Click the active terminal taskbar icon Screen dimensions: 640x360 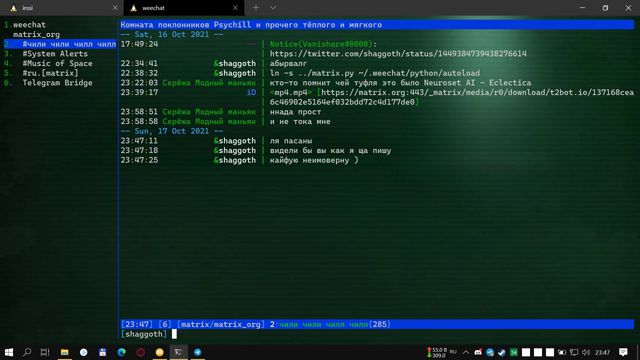coord(178,352)
